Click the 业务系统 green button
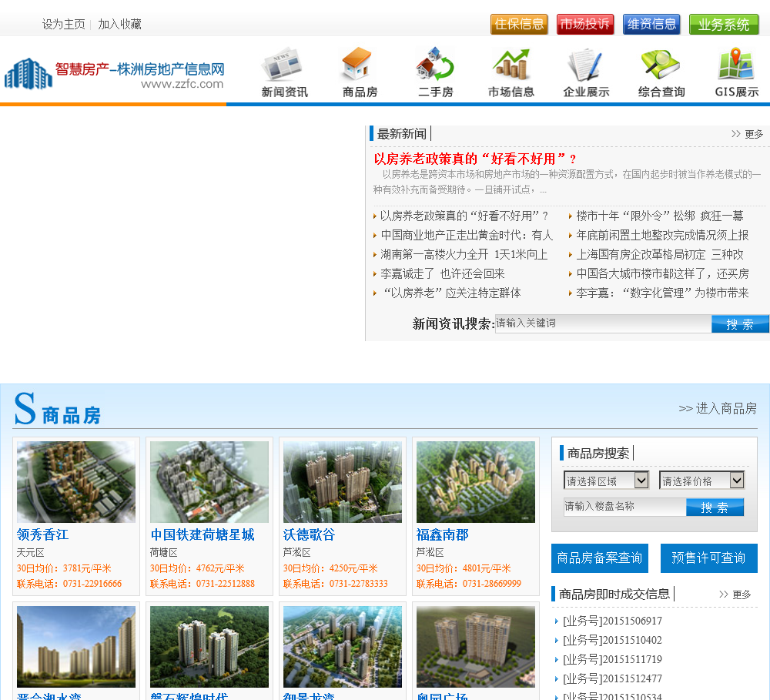 pyautogui.click(x=723, y=24)
